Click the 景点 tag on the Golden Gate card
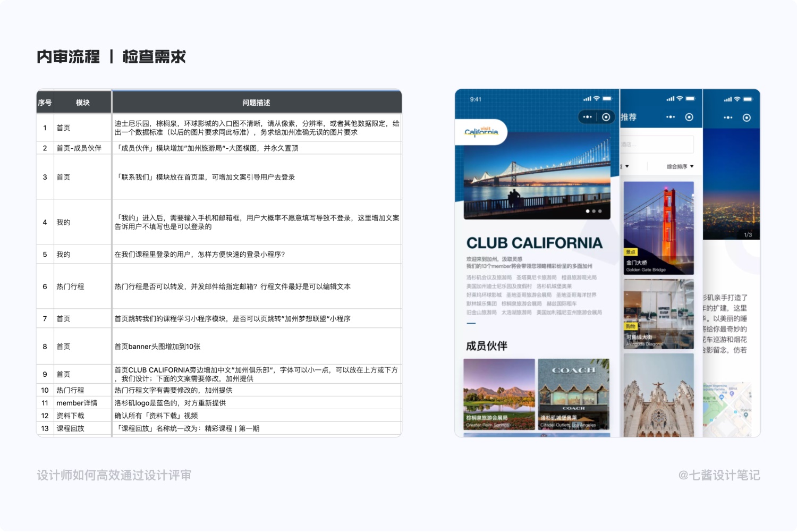797x532 pixels. point(631,252)
